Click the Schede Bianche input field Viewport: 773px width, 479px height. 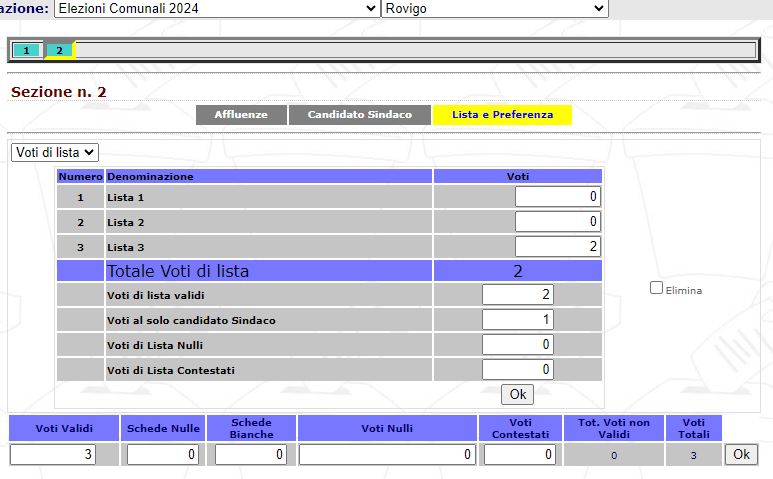pos(251,455)
